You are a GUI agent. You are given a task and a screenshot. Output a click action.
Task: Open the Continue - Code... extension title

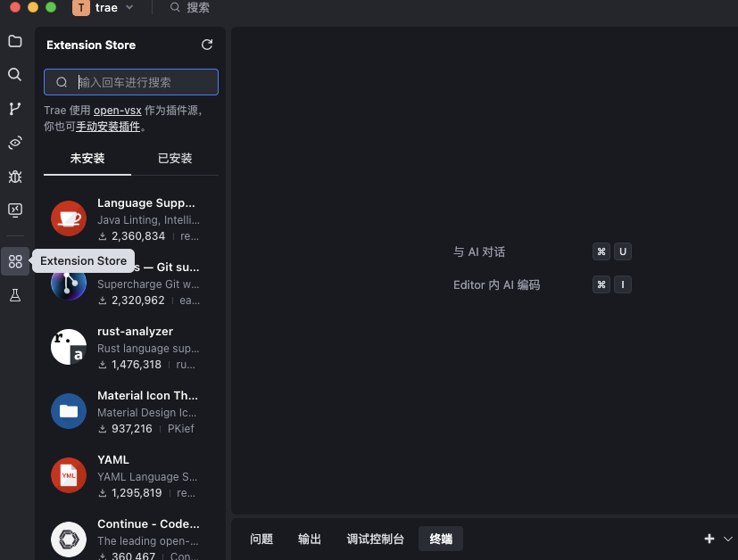click(148, 523)
